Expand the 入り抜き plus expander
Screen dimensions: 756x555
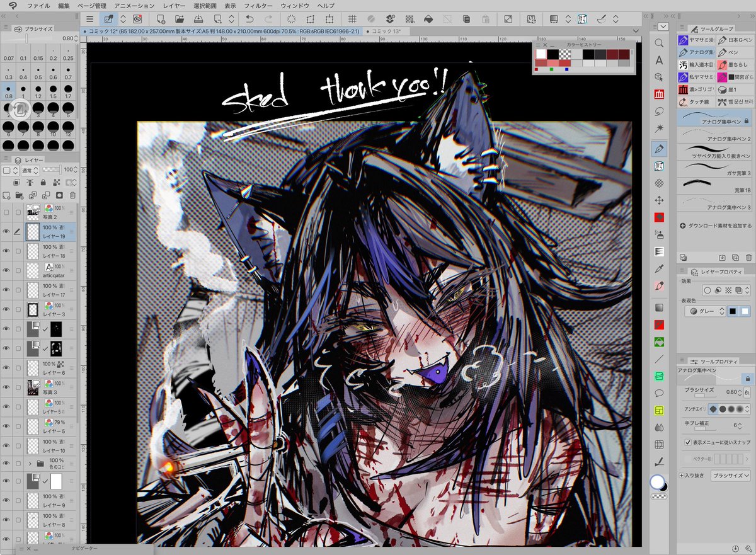682,475
